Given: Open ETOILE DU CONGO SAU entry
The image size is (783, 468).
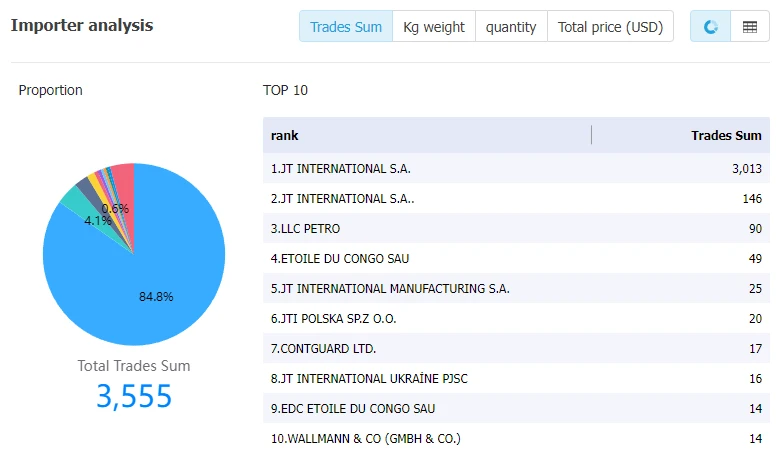Looking at the screenshot, I should click(x=516, y=258).
